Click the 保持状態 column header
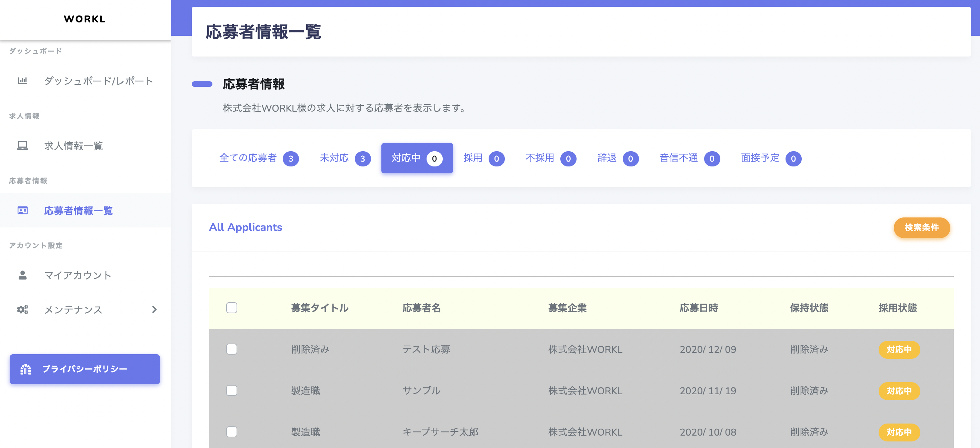This screenshot has width=980, height=448. pos(809,308)
